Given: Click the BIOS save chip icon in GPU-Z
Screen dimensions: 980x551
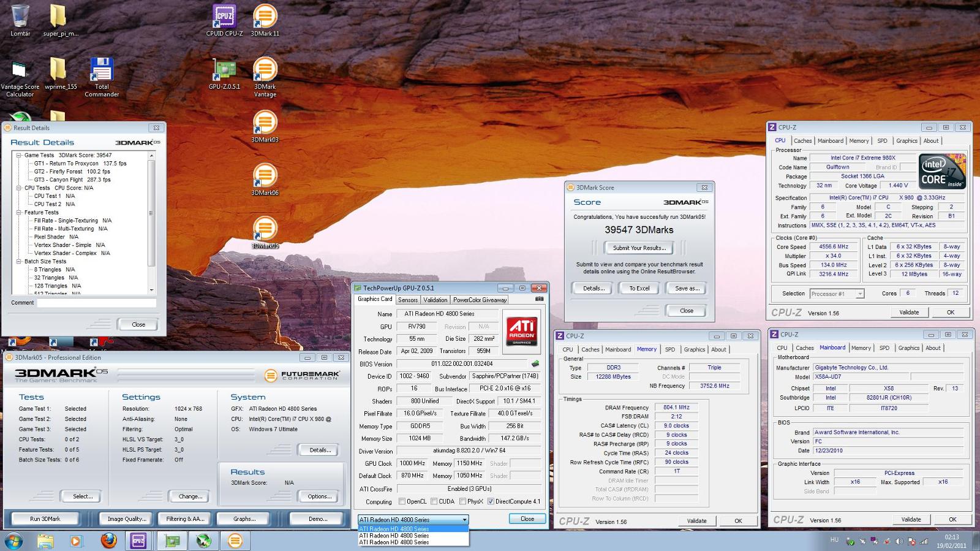Looking at the screenshot, I should click(x=535, y=363).
